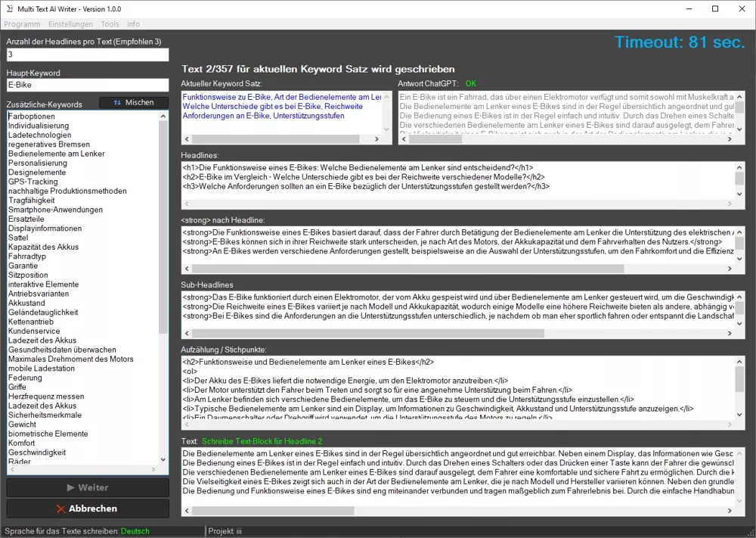
Task: Click 'Schreibe Text-Block für Headline 2' status
Action: tap(262, 441)
